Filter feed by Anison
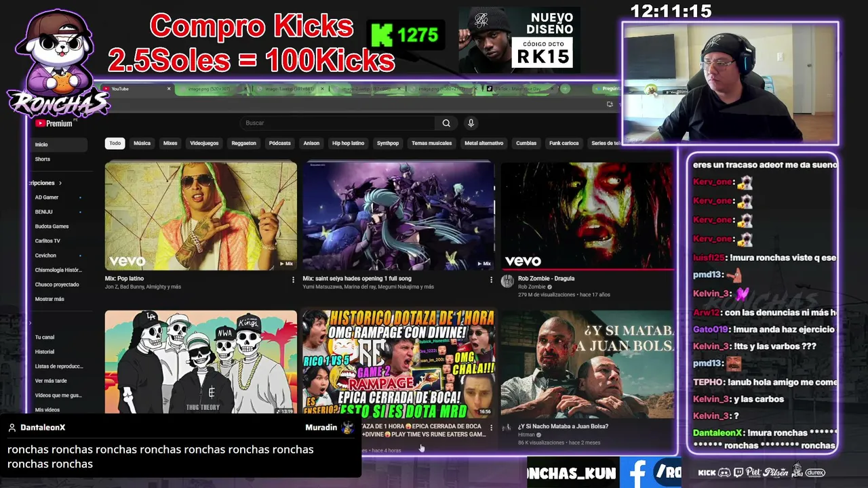Screen dimensions: 868x488 tap(311, 143)
